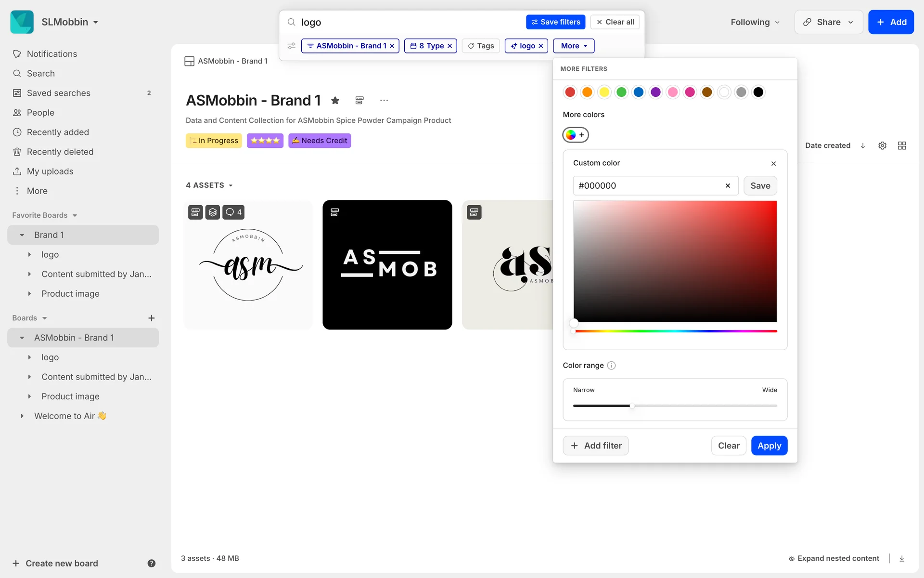Open Saved searches in sidebar
This screenshot has height=578, width=924.
(58, 93)
